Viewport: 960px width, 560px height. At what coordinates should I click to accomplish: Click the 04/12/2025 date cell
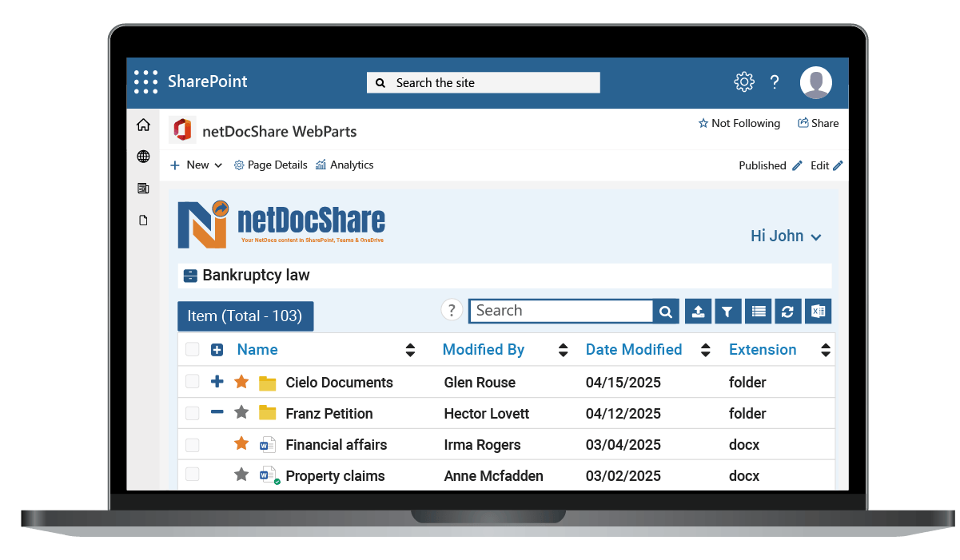pos(623,414)
